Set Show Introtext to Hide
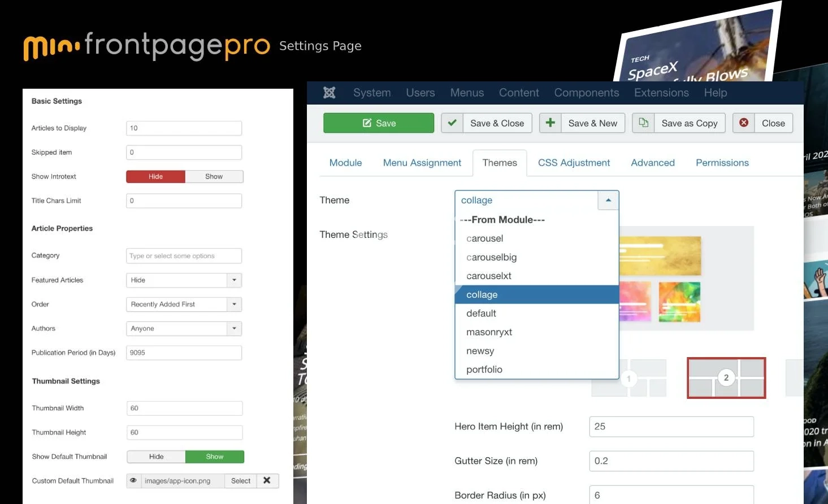The image size is (828, 504). (x=155, y=177)
